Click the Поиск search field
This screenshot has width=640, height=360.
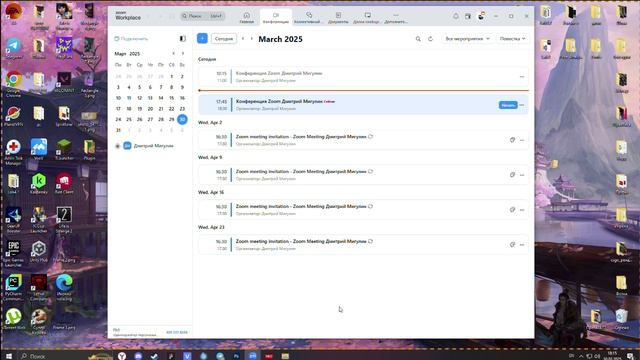tap(202, 16)
